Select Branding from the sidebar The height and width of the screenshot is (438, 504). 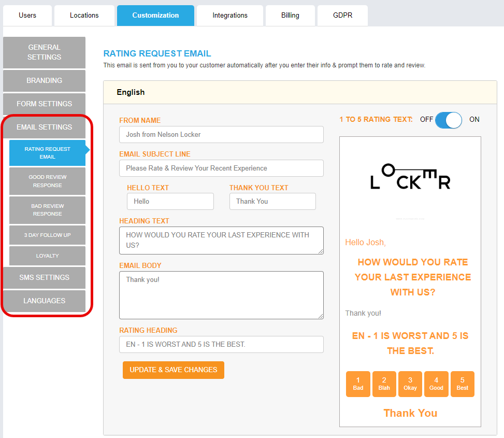pos(44,81)
